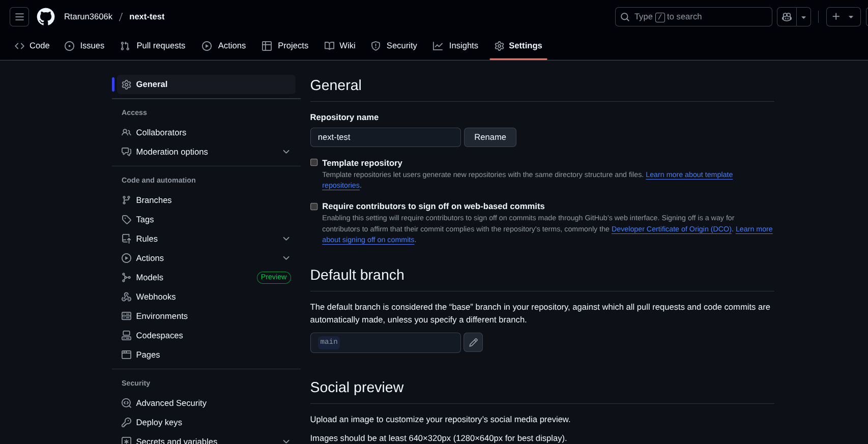Click the plus create-new icon
868x444 pixels.
coord(836,17)
